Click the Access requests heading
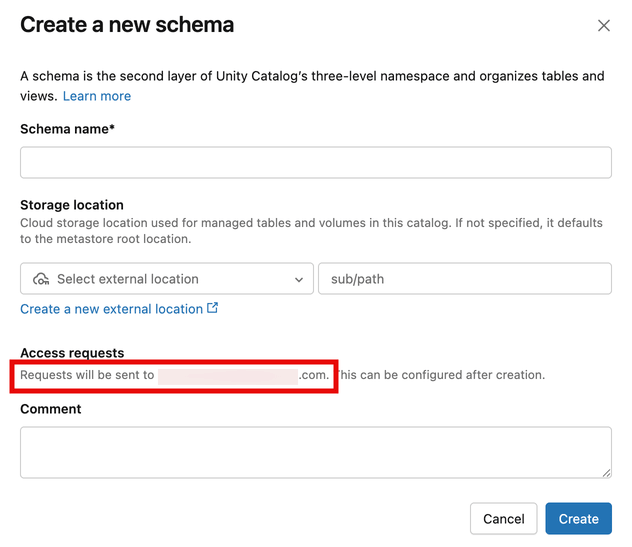The image size is (632, 547). click(72, 353)
